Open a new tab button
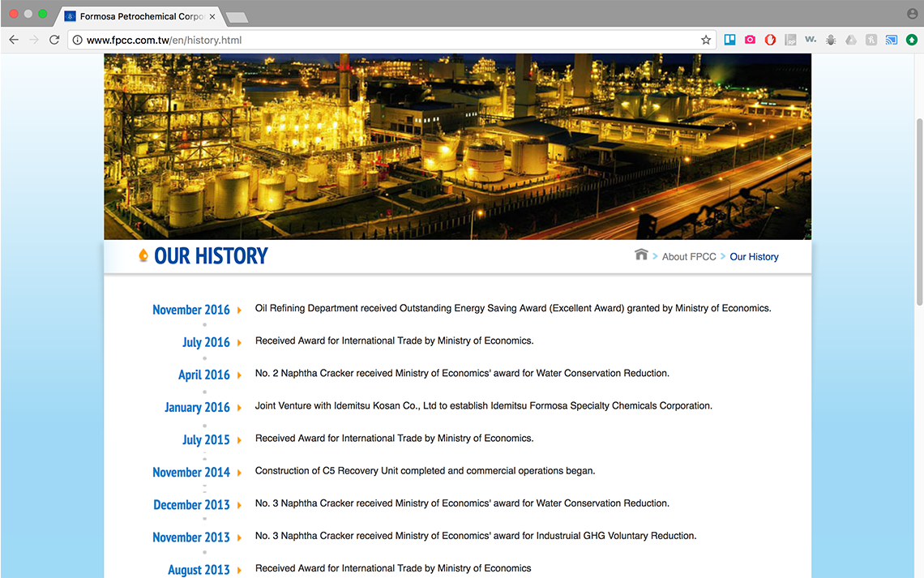This screenshot has height=578, width=924. (237, 18)
